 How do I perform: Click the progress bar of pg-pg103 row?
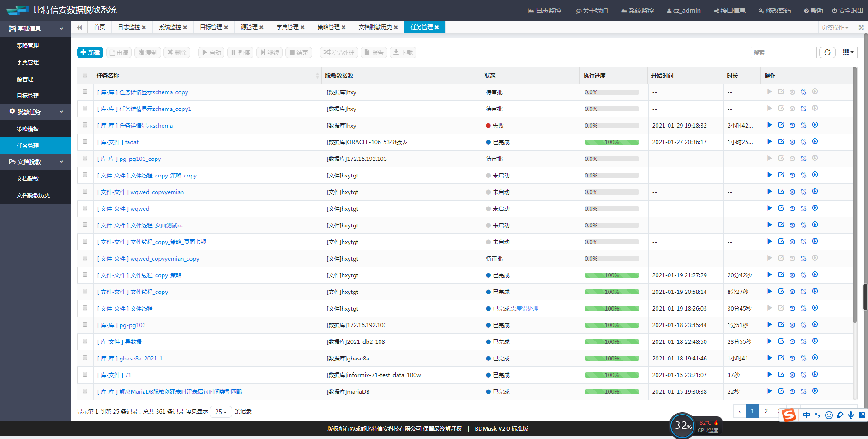612,325
